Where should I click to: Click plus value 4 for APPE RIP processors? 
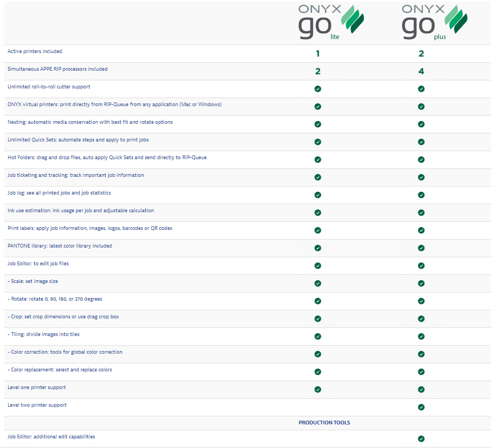coord(421,71)
